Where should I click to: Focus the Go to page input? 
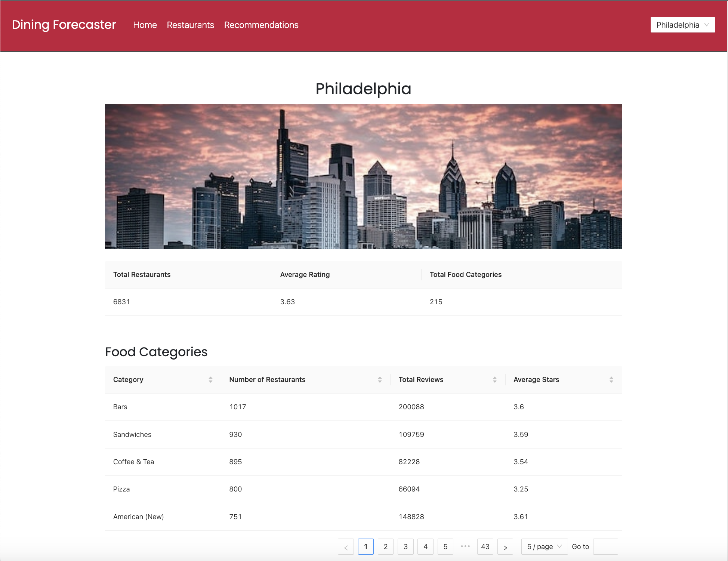[605, 547]
